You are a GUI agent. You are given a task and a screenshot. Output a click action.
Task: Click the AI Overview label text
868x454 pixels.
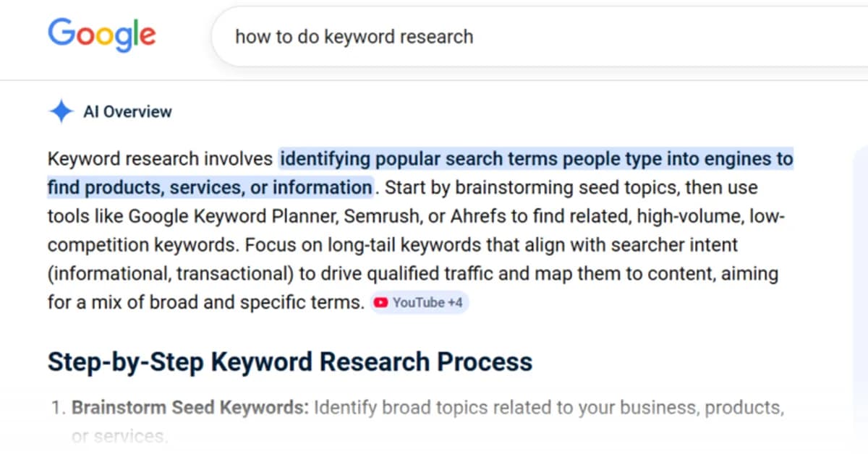point(128,111)
